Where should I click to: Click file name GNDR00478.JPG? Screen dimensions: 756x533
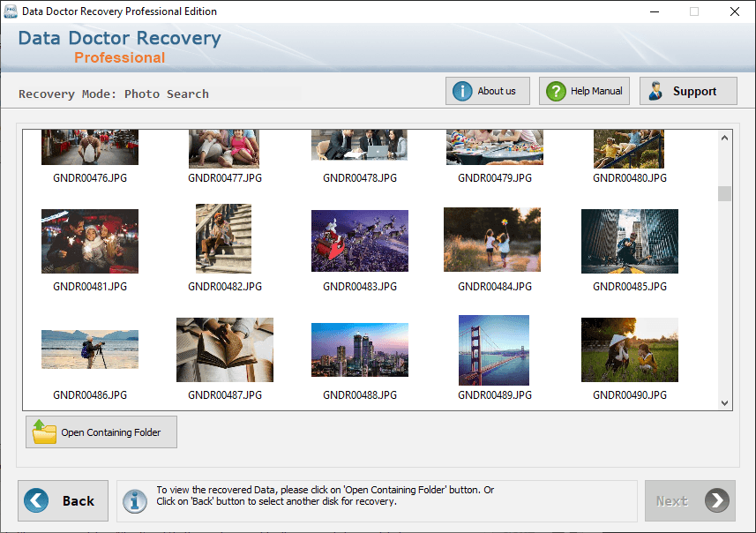[x=360, y=178]
